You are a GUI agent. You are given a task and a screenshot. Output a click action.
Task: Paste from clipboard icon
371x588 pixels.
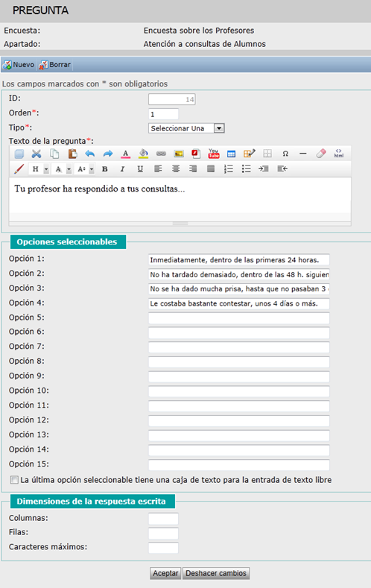(x=72, y=154)
